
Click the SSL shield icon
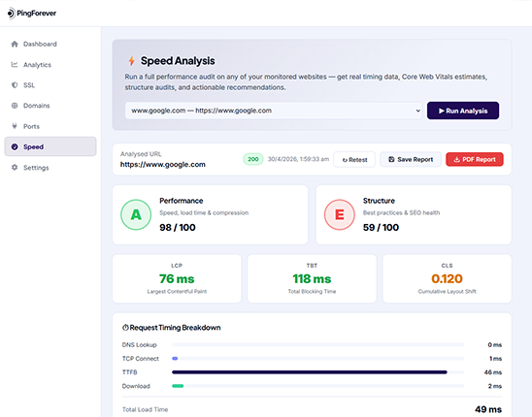point(15,85)
